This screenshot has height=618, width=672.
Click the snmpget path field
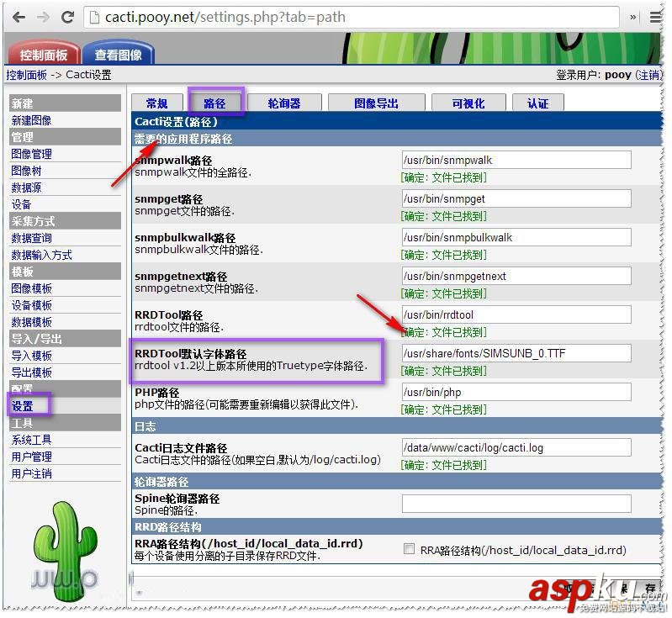pyautogui.click(x=516, y=198)
